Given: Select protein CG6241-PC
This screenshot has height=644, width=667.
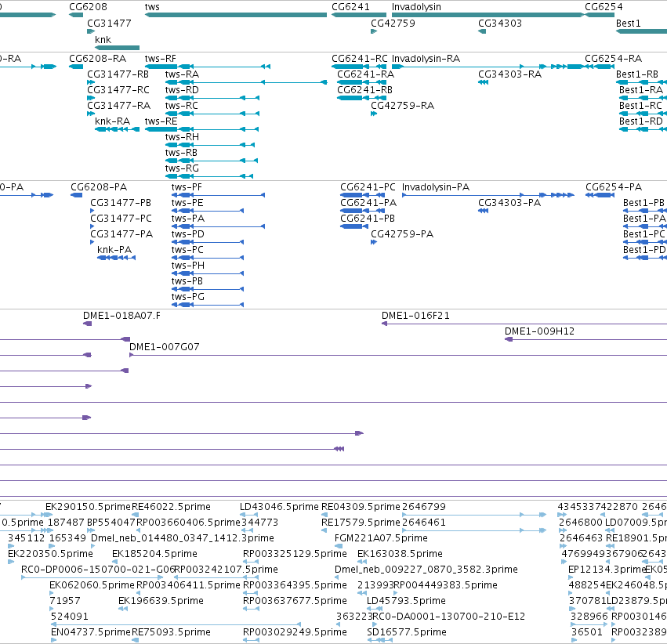Looking at the screenshot, I should point(363,195).
